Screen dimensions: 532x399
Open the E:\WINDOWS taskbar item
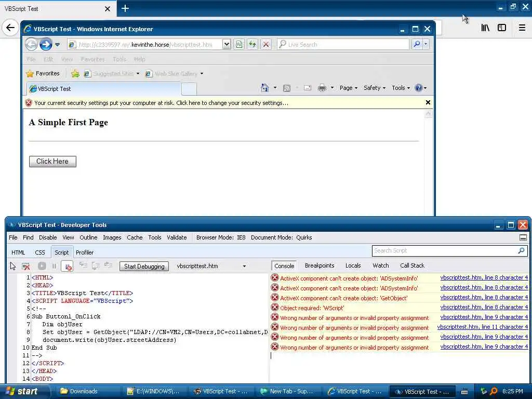click(153, 391)
